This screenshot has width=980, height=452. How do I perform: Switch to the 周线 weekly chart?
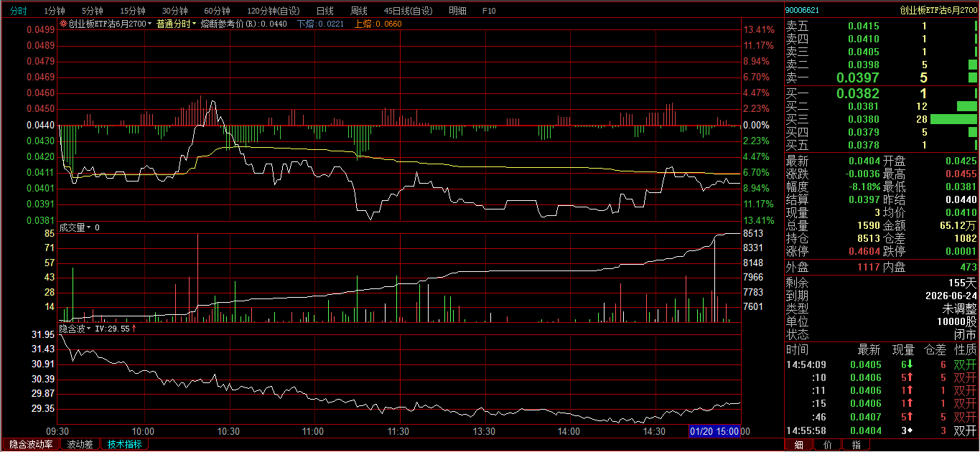pos(358,11)
